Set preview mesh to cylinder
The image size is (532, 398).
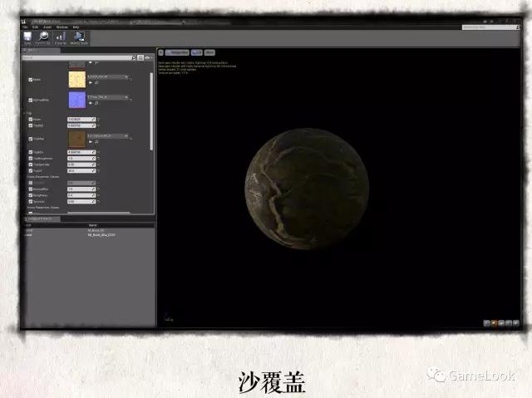(x=486, y=323)
